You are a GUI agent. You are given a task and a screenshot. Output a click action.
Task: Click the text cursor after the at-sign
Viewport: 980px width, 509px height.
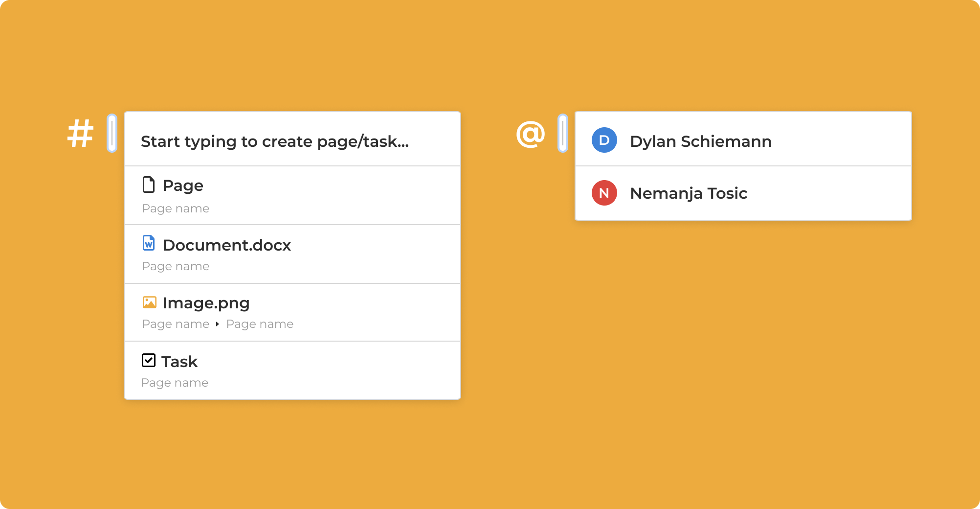click(563, 133)
